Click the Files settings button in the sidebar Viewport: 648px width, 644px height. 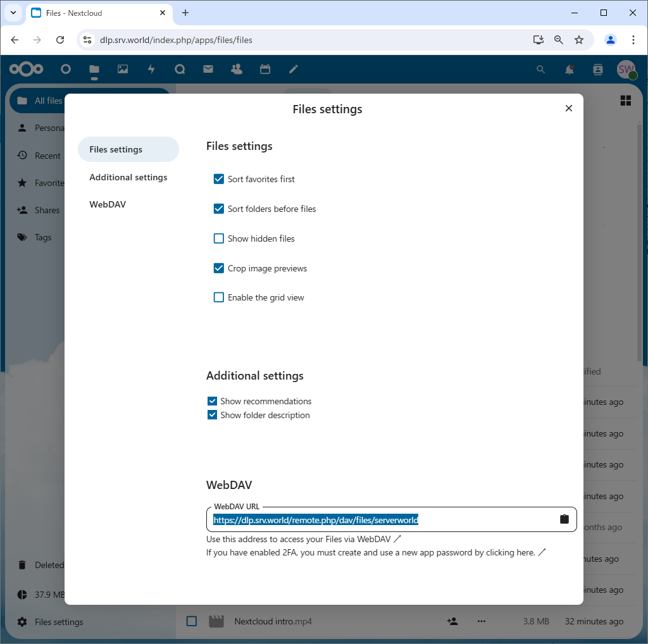[50, 622]
